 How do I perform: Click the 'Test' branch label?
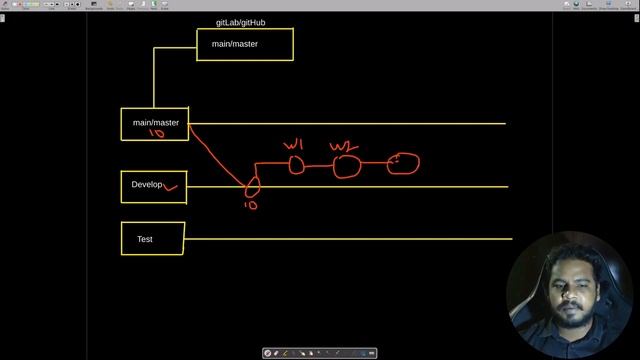coord(144,239)
